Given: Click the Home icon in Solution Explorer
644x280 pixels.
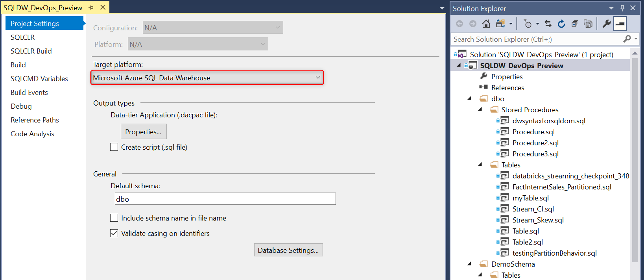Looking at the screenshot, I should point(486,24).
